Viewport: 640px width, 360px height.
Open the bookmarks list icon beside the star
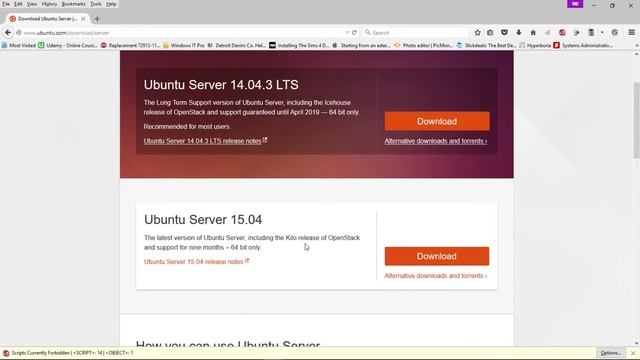coord(490,33)
